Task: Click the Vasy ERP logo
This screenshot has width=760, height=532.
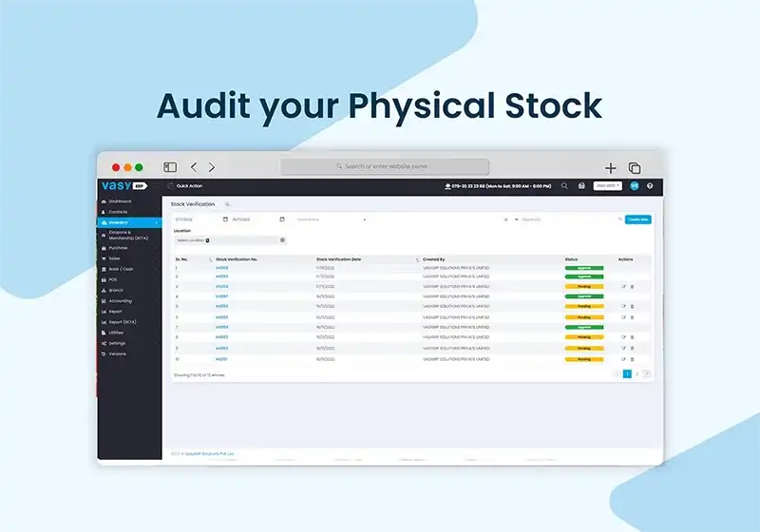Action: click(x=124, y=185)
